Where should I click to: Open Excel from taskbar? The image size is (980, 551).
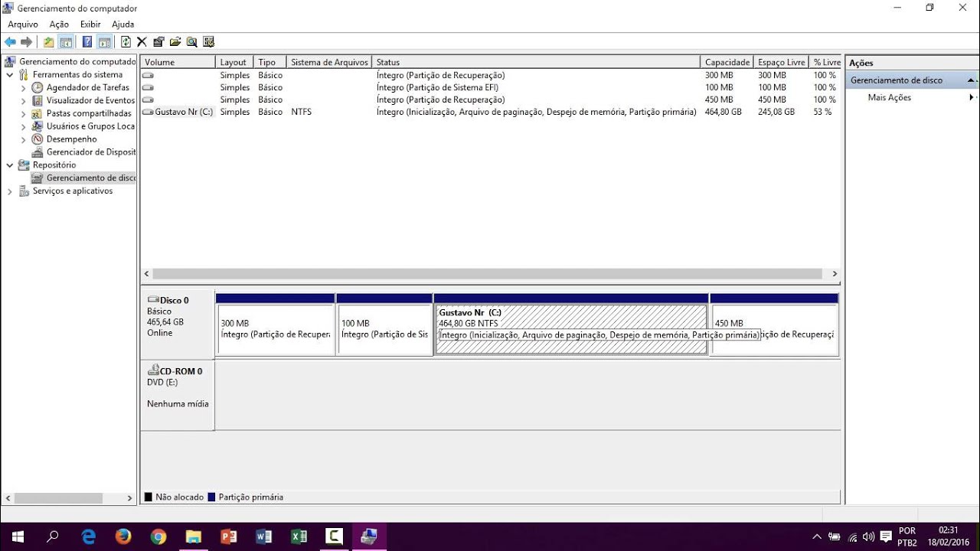[x=299, y=536]
